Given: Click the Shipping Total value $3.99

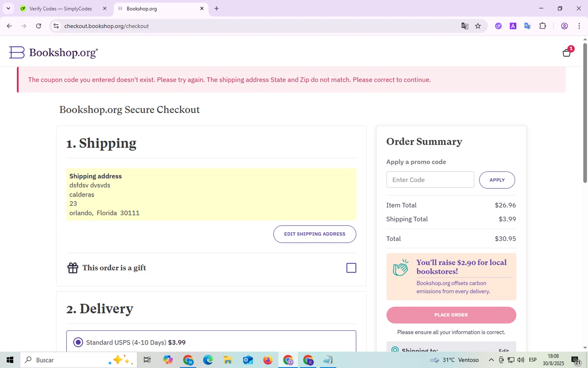Looking at the screenshot, I should [x=507, y=219].
